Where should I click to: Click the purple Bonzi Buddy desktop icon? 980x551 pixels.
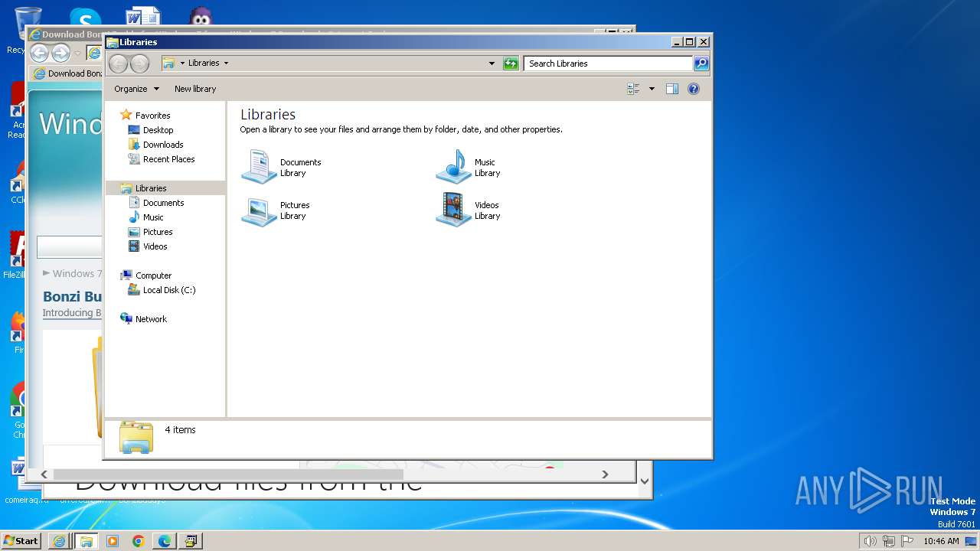[201, 18]
